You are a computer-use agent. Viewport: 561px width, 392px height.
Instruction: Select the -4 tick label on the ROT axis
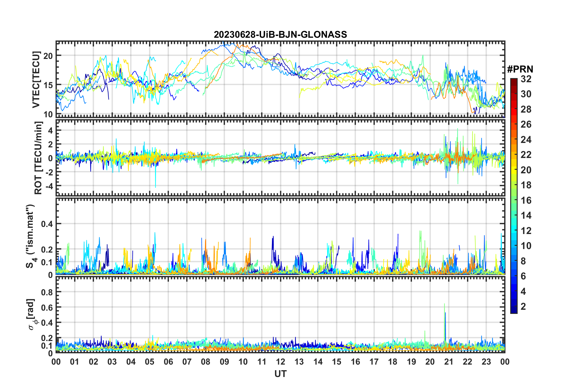(x=48, y=186)
